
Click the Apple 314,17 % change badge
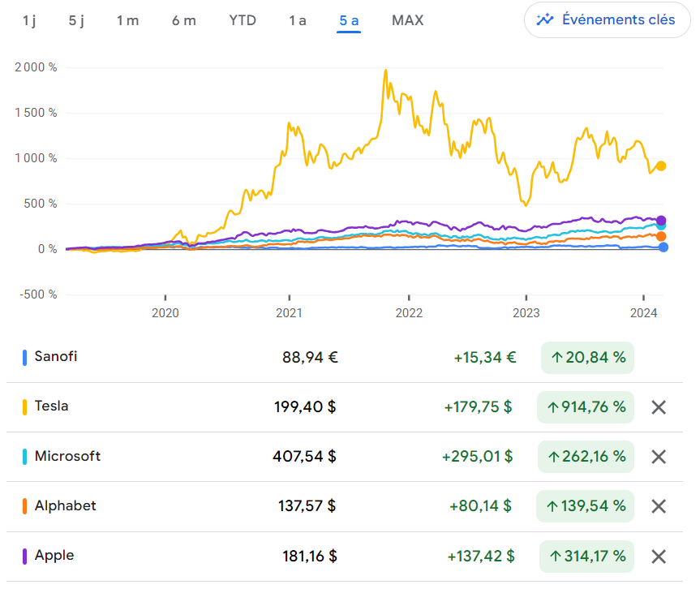(586, 557)
